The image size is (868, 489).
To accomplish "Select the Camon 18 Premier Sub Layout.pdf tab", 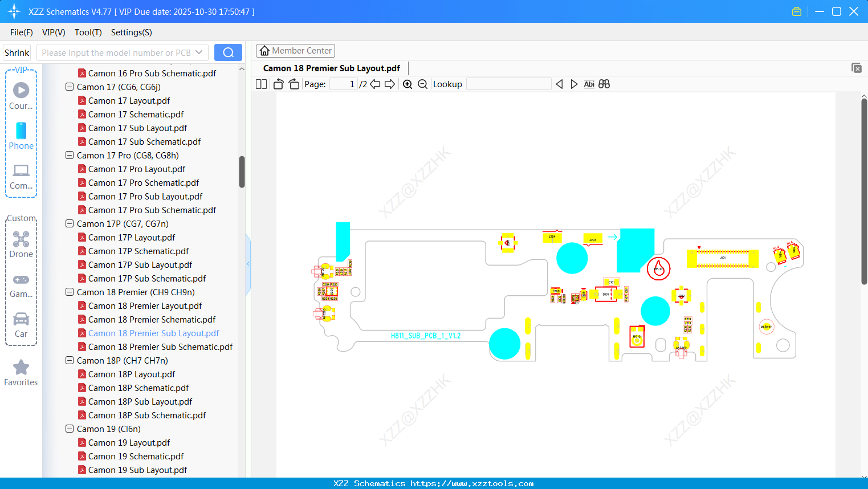I will (x=332, y=68).
